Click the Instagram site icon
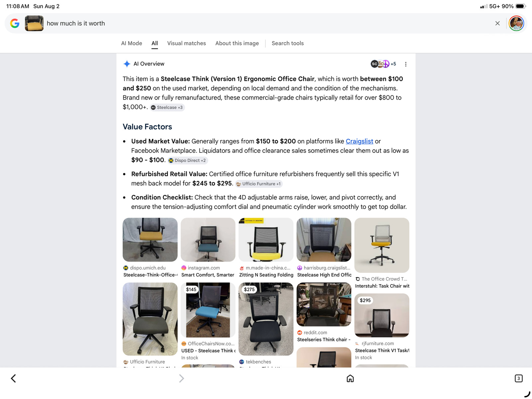The height and width of the screenshot is (399, 532). pos(184,268)
